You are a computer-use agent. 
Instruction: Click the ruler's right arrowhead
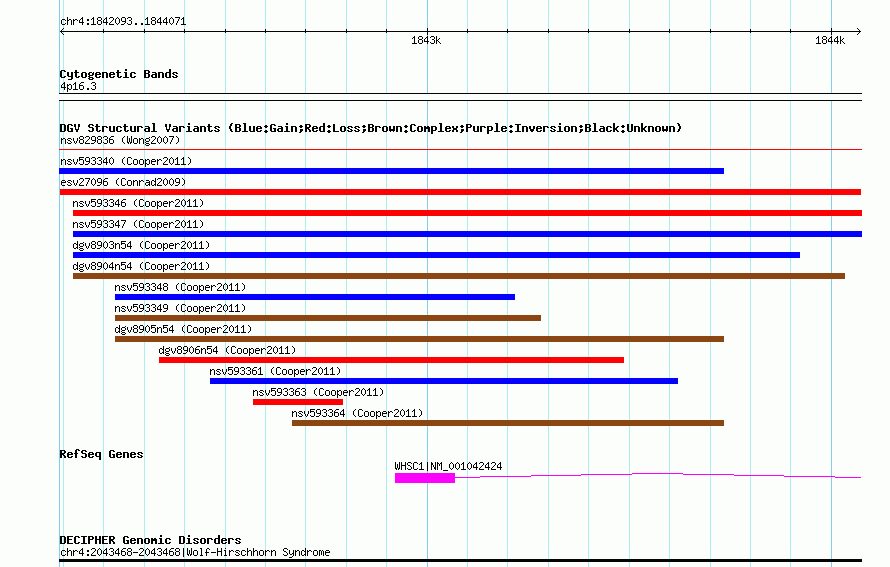pyautogui.click(x=859, y=32)
